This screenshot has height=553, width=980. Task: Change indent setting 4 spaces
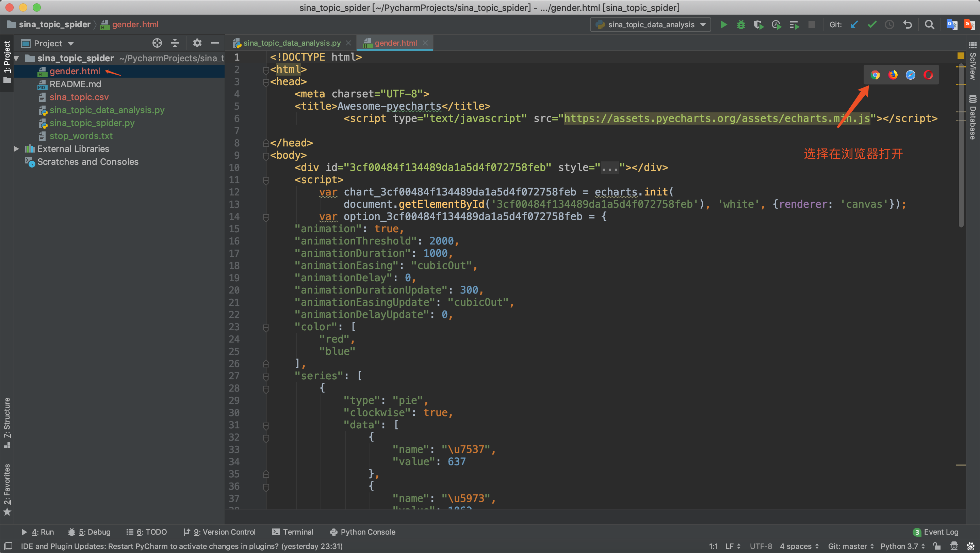tap(799, 546)
